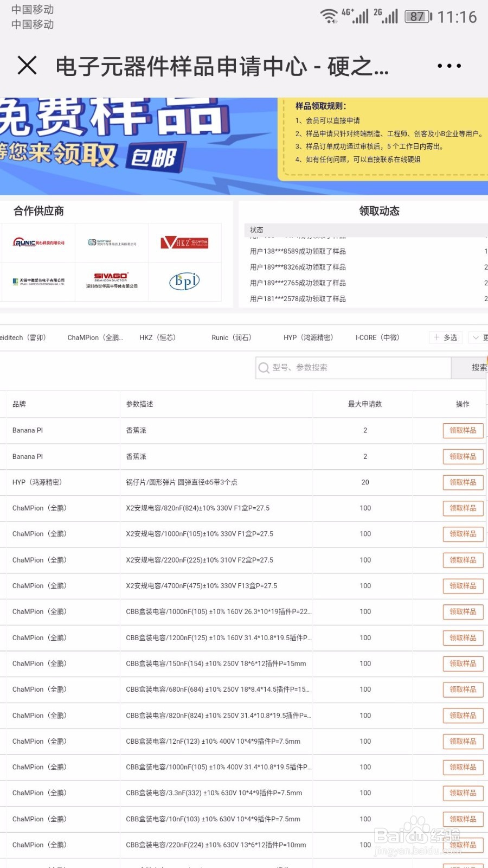This screenshot has height=868, width=488.
Task: Click 领取样品 for CBB 820nF(824) 250V row
Action: coord(463,716)
